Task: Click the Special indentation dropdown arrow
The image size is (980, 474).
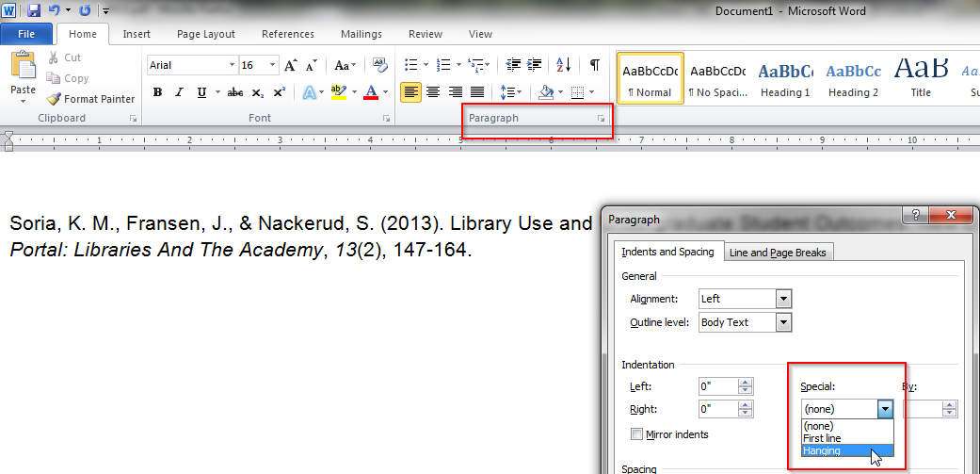Action: 885,409
